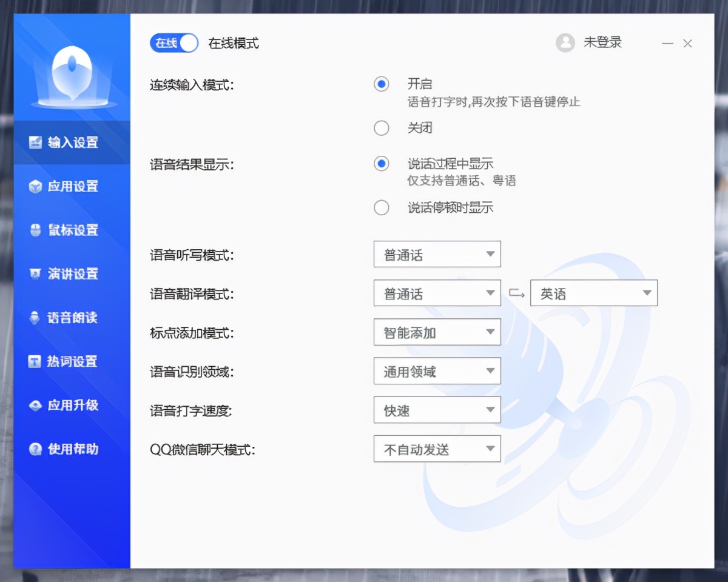
Task: Click the 输入设置 sidebar icon
Action: point(36,142)
